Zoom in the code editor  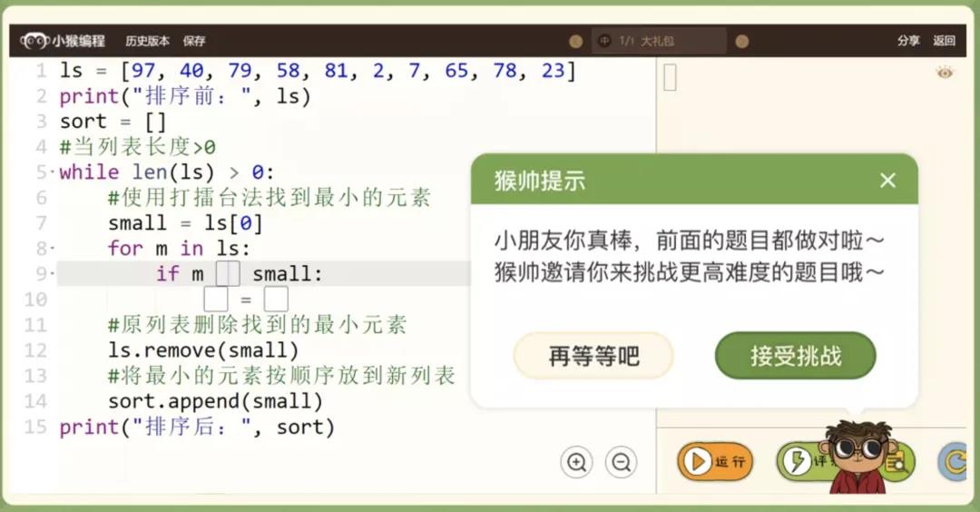576,462
